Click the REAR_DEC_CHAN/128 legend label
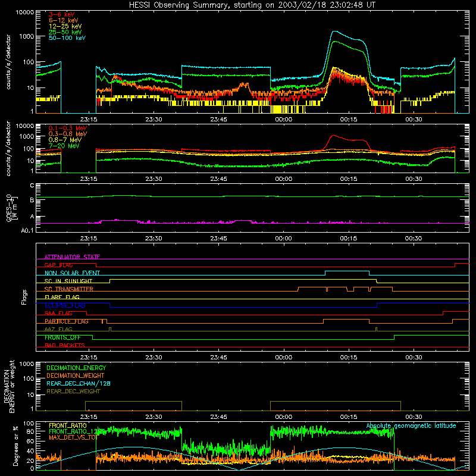The height and width of the screenshot is (476, 476). 79,384
